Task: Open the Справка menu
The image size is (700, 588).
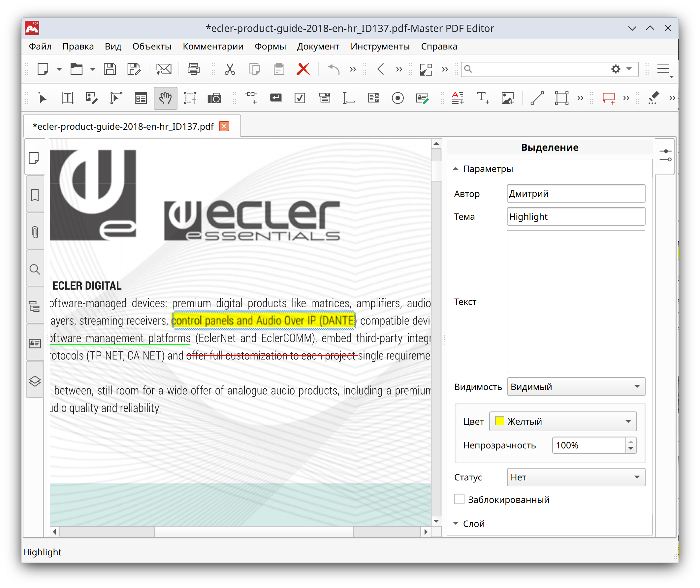Action: pyautogui.click(x=439, y=46)
